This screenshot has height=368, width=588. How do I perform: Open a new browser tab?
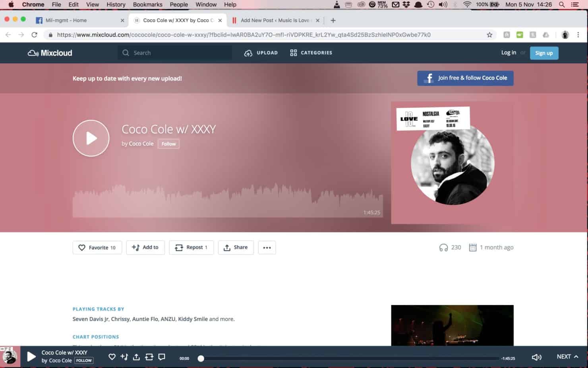point(333,20)
